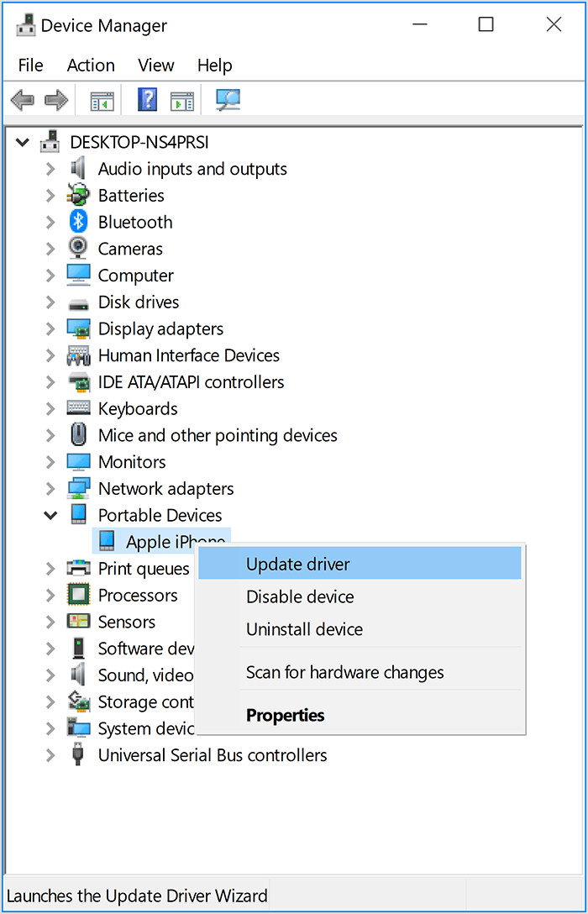Collapse the DESKTOP-NS4PRSI root node
Screen dimensions: 588x914
coord(23,142)
